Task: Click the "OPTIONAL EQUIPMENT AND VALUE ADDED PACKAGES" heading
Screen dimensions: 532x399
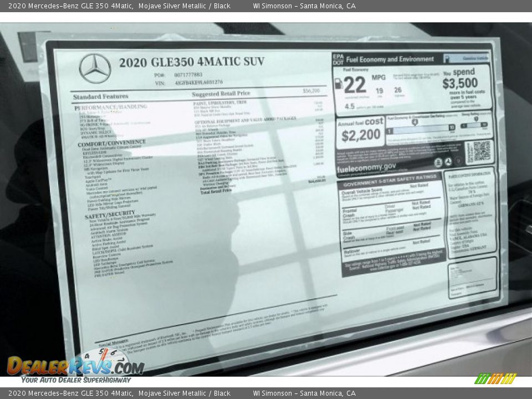Action: [245, 120]
